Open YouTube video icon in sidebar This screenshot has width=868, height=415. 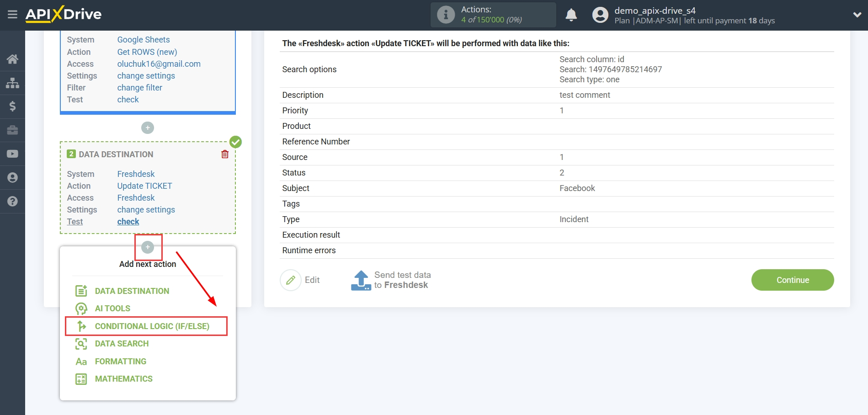12,154
